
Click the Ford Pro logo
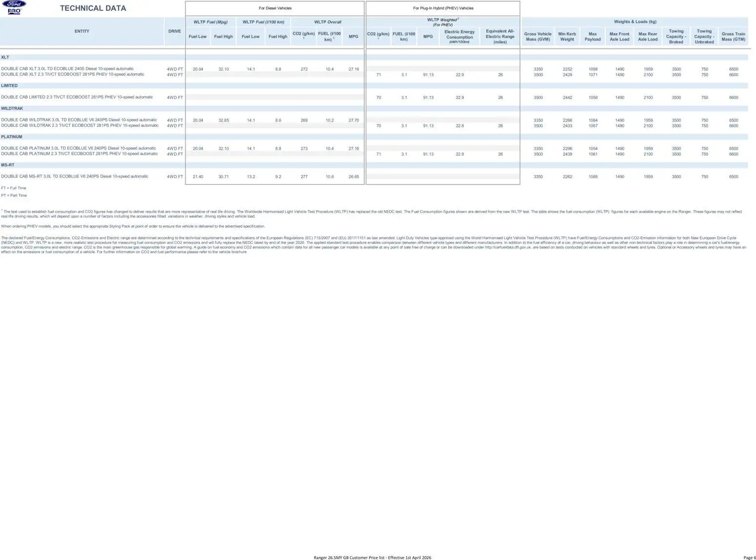14,7
